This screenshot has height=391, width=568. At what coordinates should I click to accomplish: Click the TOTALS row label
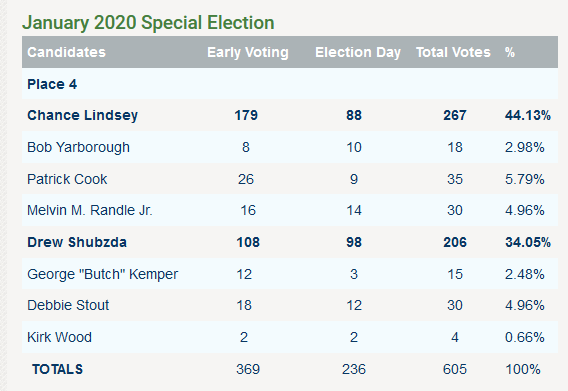pyautogui.click(x=58, y=369)
